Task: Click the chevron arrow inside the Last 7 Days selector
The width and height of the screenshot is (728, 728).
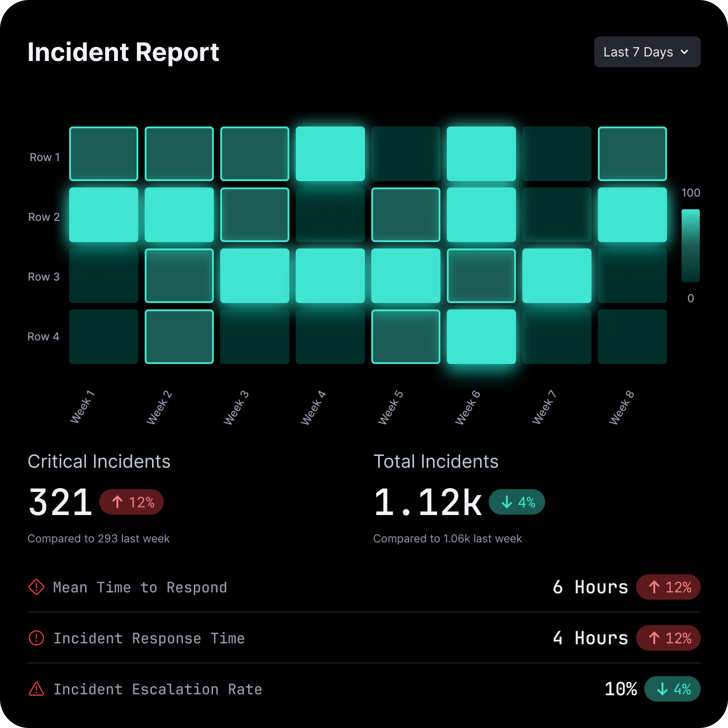Action: [685, 53]
